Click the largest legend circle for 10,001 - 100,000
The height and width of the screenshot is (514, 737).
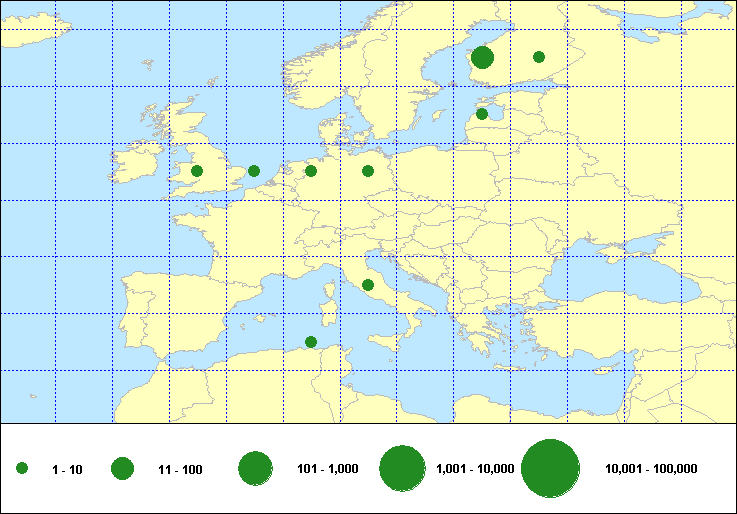pos(551,469)
